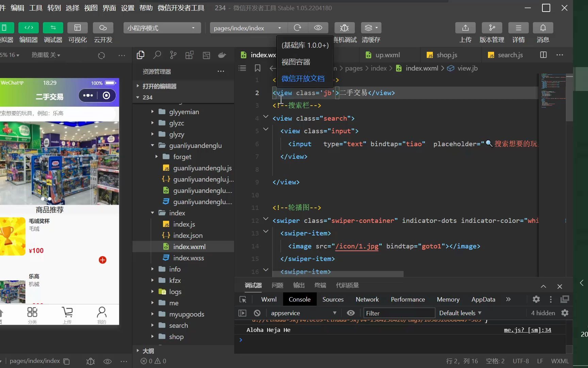Image resolution: width=588 pixels, height=368 pixels.
Task: Open the source control branch icon
Action: point(173,55)
